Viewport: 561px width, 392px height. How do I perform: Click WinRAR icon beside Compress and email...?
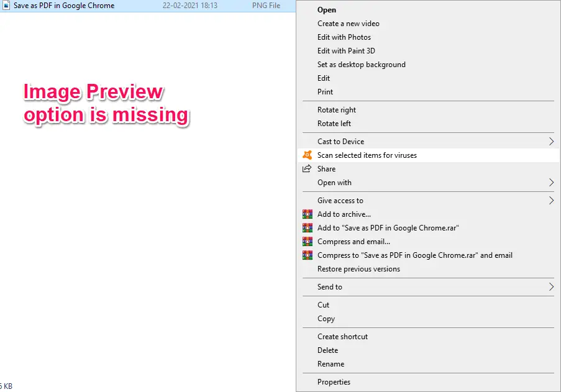[308, 242]
